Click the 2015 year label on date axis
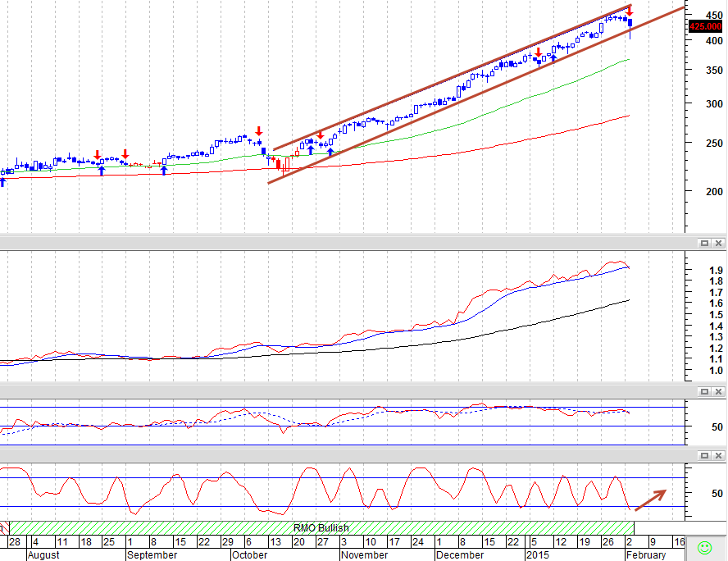The image size is (728, 561). pos(537,555)
